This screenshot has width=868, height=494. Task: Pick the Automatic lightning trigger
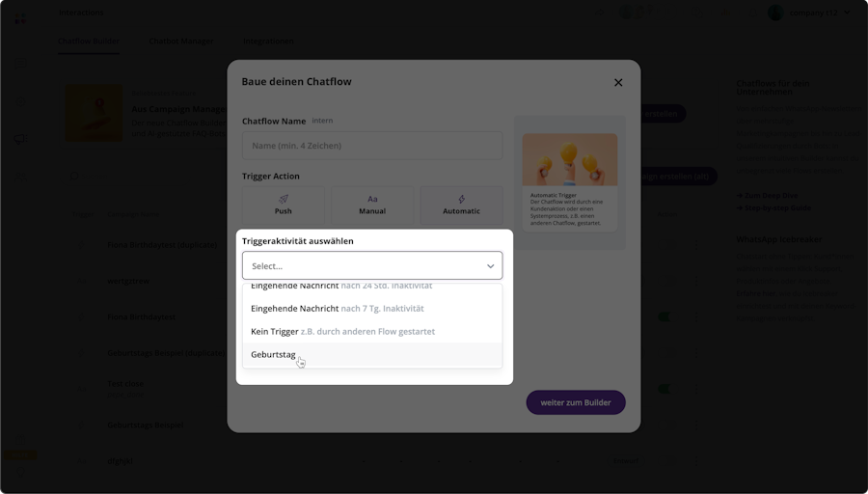[461, 205]
